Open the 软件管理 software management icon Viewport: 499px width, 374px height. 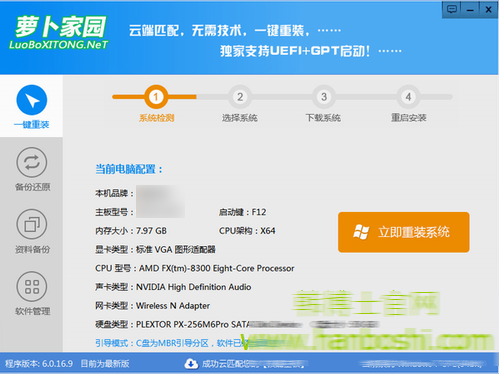coord(32,287)
